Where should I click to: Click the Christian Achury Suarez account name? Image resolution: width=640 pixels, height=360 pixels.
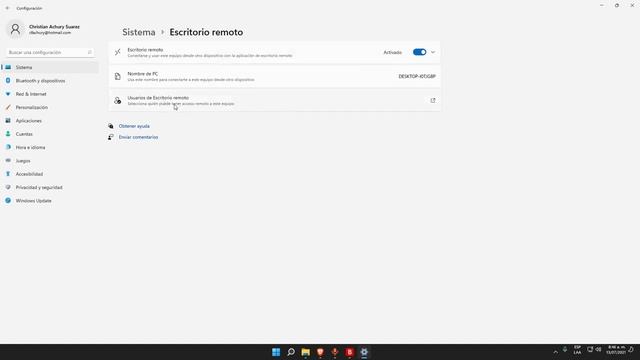[x=54, y=27]
